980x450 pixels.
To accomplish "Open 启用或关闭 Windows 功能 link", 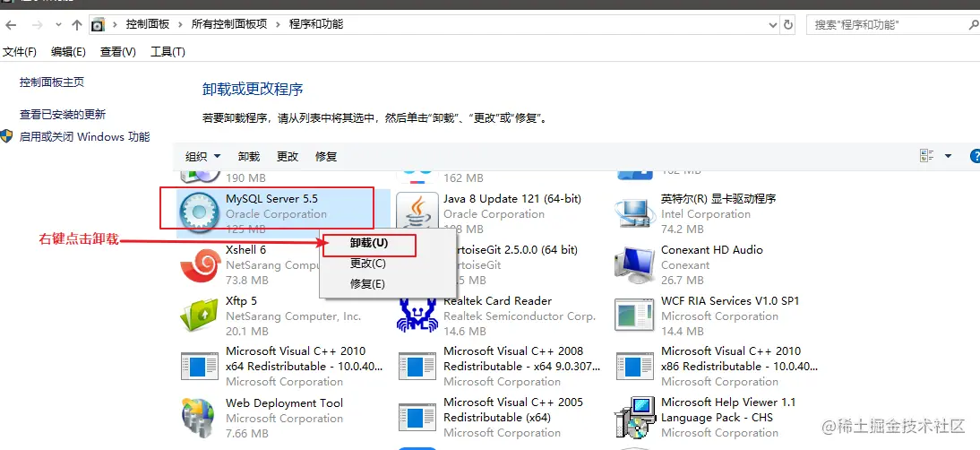I will (84, 137).
